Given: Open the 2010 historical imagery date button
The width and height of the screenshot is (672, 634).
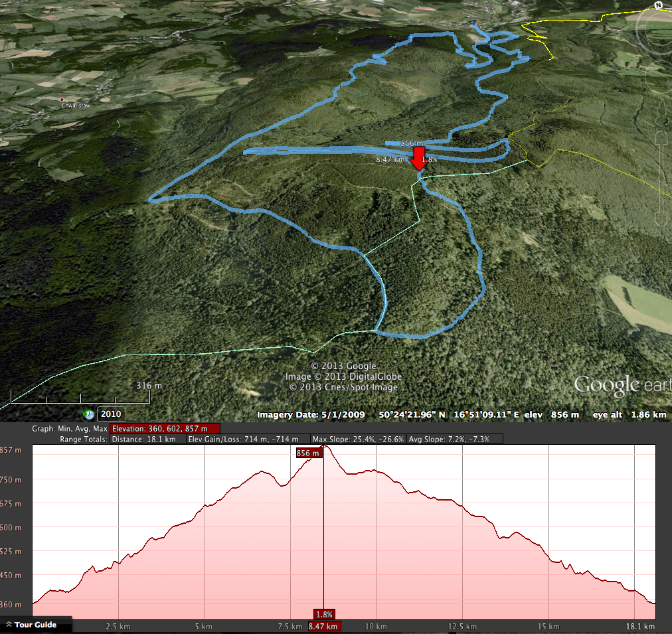Looking at the screenshot, I should pos(112,414).
